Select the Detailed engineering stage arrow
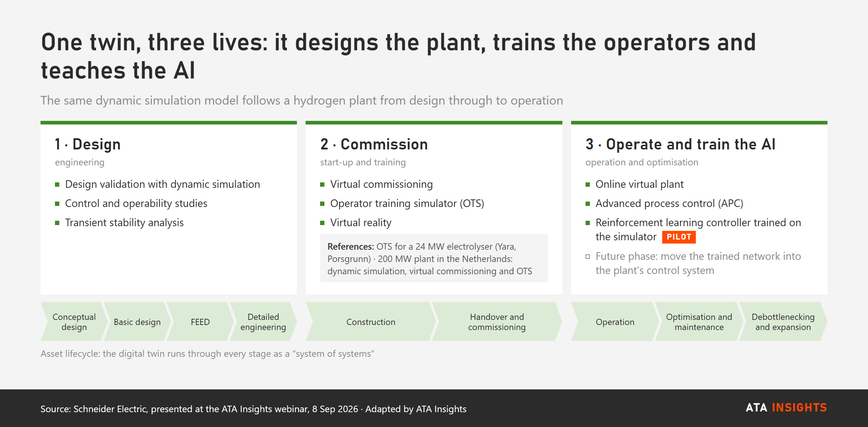This screenshot has width=868, height=427. coord(263,322)
